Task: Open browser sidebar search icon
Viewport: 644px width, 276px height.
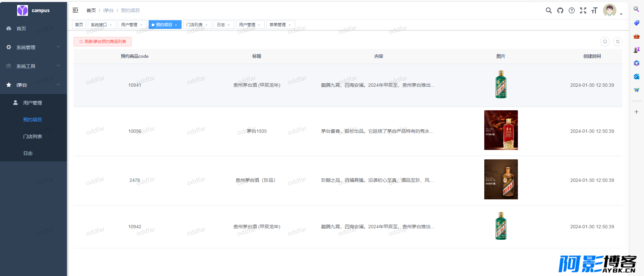Action: click(636, 9)
